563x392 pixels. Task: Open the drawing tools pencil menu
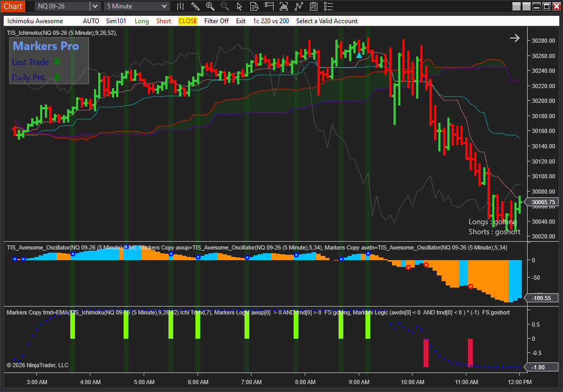(195, 6)
